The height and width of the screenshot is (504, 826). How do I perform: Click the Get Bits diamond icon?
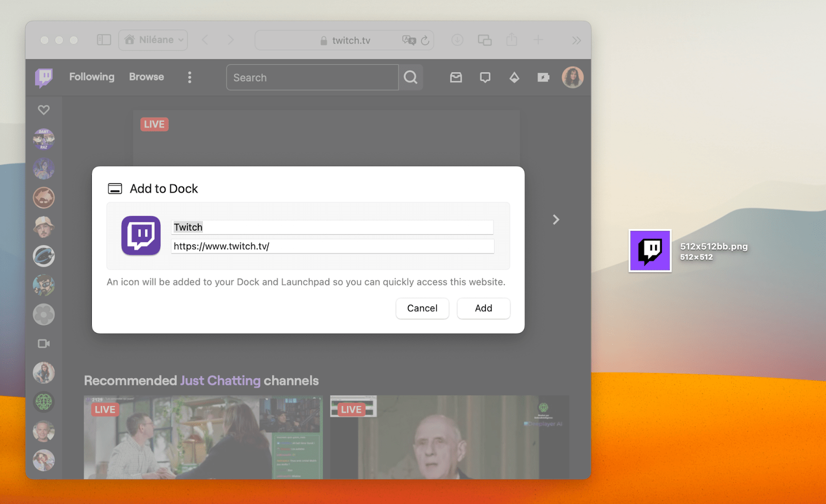point(514,77)
